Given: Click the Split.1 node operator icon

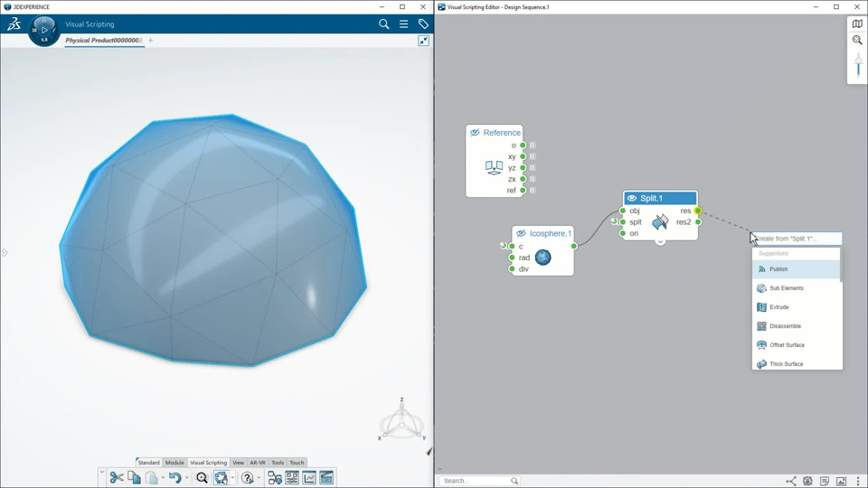Looking at the screenshot, I should (660, 222).
